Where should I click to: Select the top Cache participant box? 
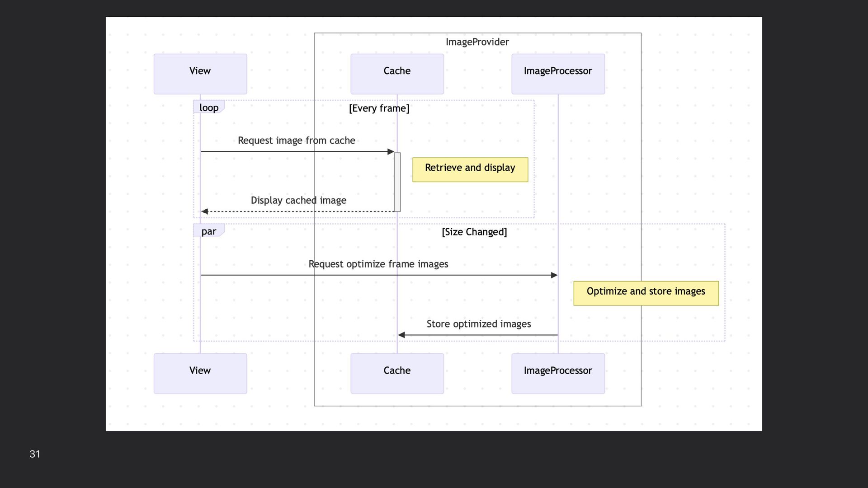point(397,74)
